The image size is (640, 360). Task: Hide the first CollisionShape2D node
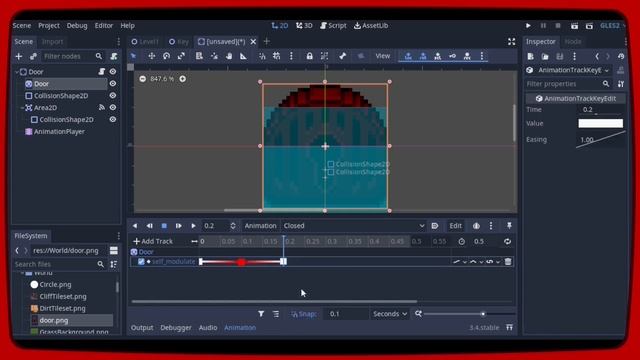113,96
